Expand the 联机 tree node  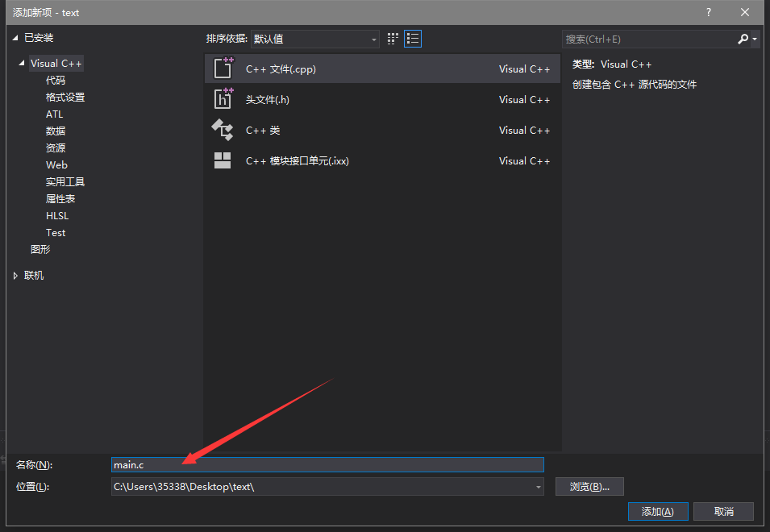tap(15, 276)
